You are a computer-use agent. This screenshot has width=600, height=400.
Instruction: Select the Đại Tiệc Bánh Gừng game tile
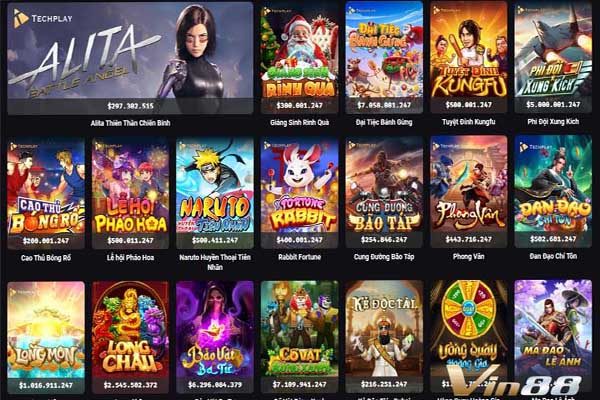[x=384, y=57]
